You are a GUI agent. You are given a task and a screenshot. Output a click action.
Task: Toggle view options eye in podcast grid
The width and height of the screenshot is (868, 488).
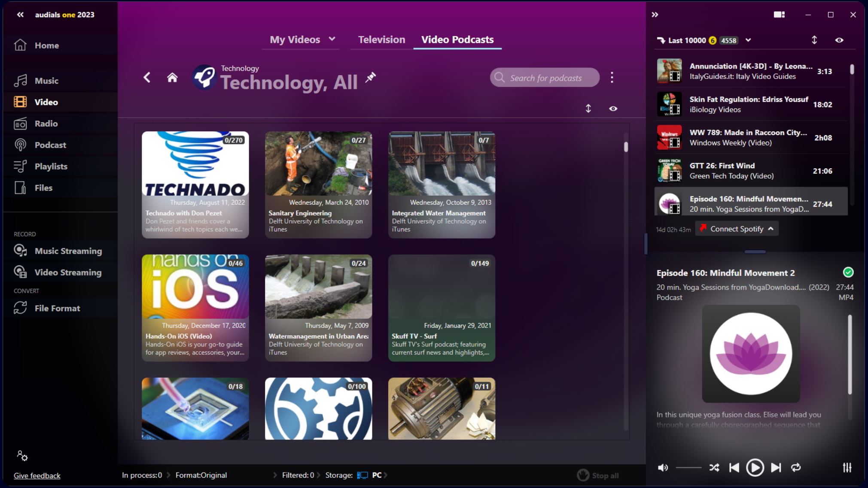coord(613,109)
